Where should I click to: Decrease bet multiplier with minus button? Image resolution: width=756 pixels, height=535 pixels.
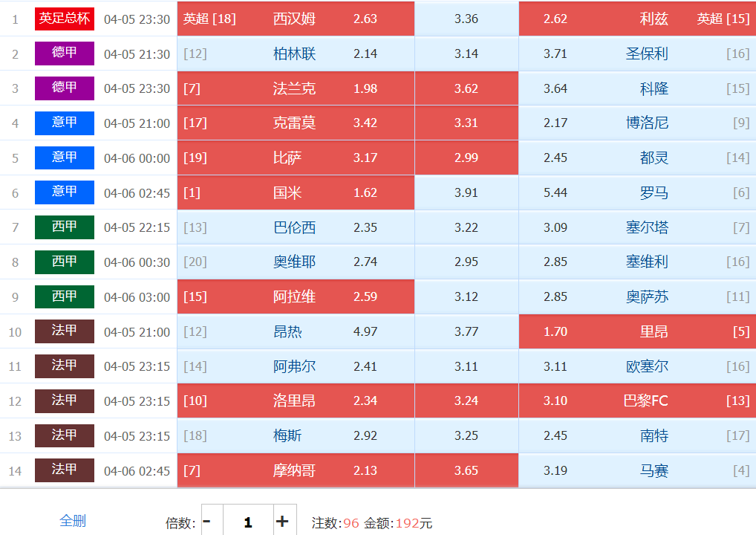click(x=207, y=522)
